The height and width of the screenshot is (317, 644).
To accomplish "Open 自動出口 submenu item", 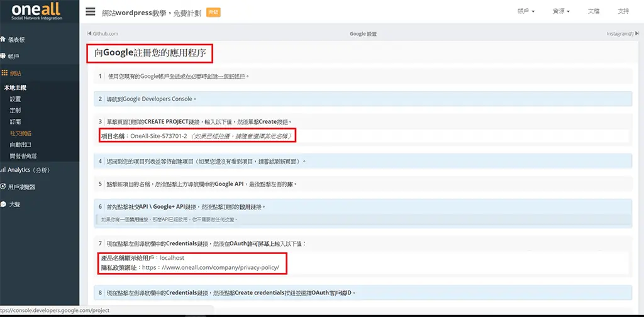I will [x=21, y=145].
